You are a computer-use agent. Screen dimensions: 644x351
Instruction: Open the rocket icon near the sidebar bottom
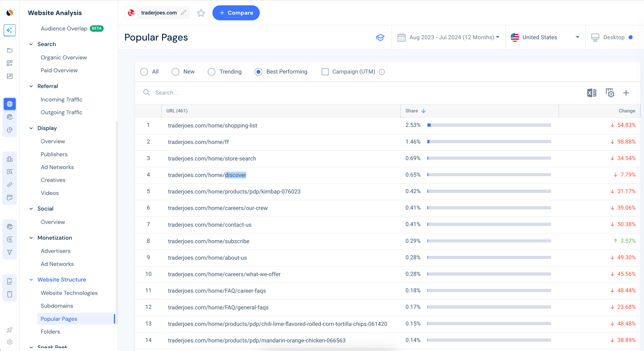point(10,330)
